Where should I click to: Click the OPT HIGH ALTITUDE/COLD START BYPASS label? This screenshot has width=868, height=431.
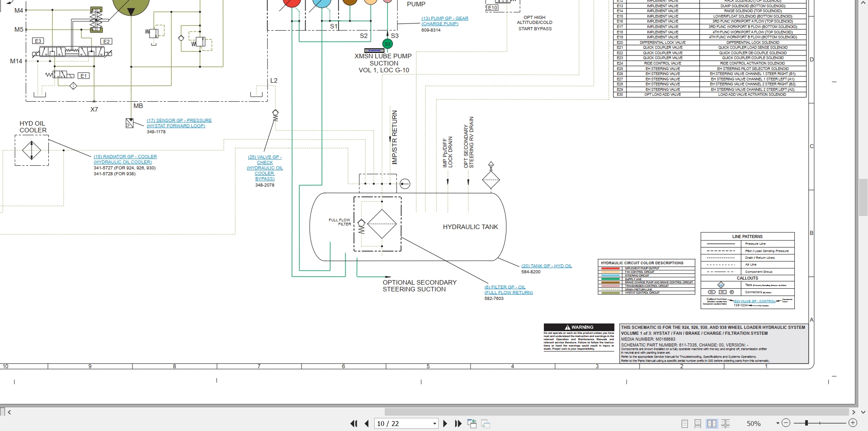[535, 23]
